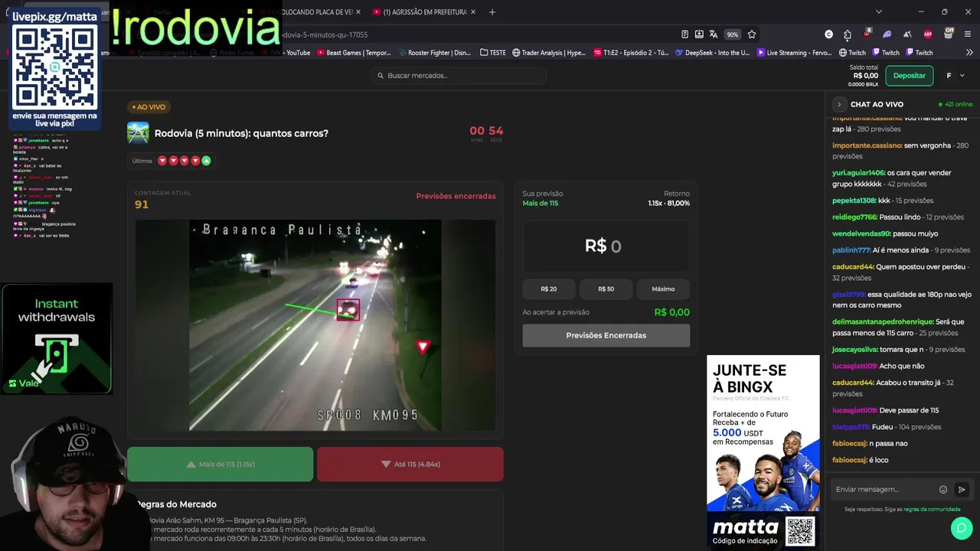Image resolution: width=980 pixels, height=551 pixels.
Task: Open the Twitch bookmark with globe icon
Action: [852, 53]
